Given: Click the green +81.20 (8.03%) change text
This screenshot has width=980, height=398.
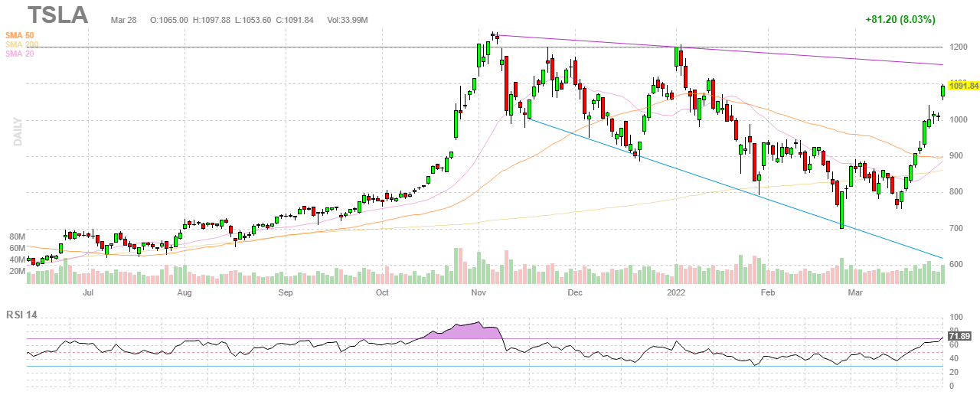Looking at the screenshot, I should 900,19.
